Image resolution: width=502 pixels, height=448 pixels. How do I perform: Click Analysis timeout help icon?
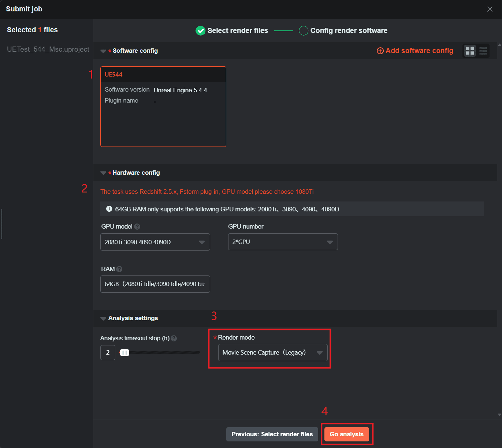point(174,338)
